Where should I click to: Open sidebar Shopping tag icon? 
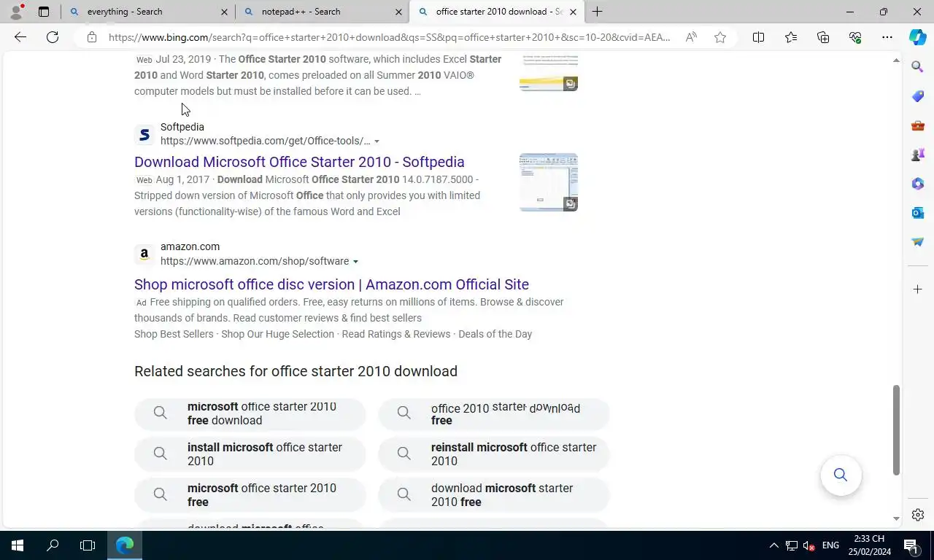pyautogui.click(x=918, y=96)
